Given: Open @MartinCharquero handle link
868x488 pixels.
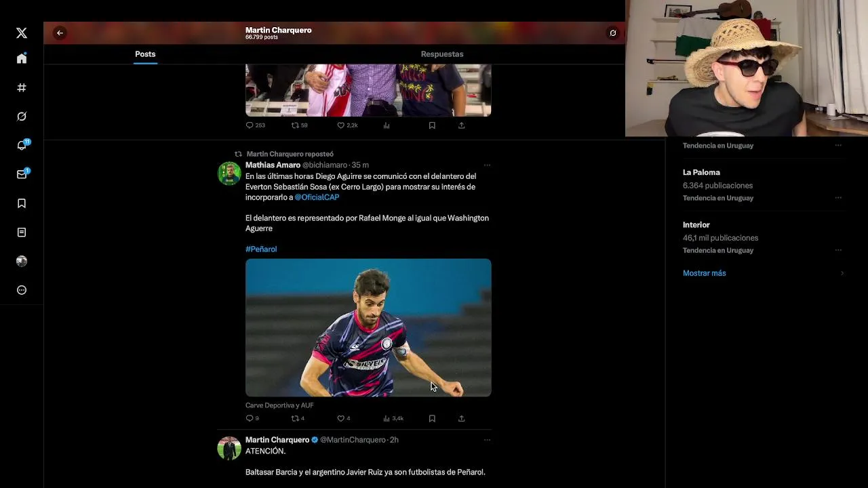Looking at the screenshot, I should pos(353,440).
